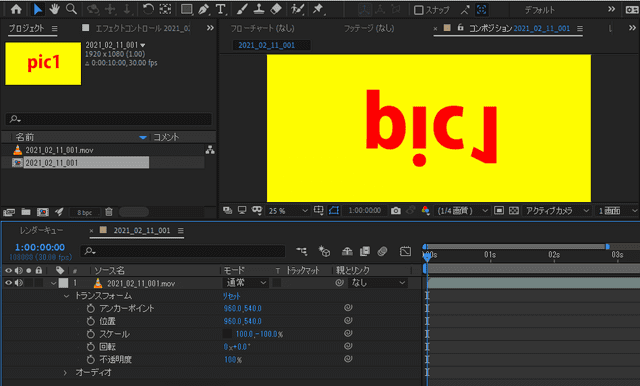Click リセット for the transform group
This screenshot has height=386, width=640.
pos(231,296)
